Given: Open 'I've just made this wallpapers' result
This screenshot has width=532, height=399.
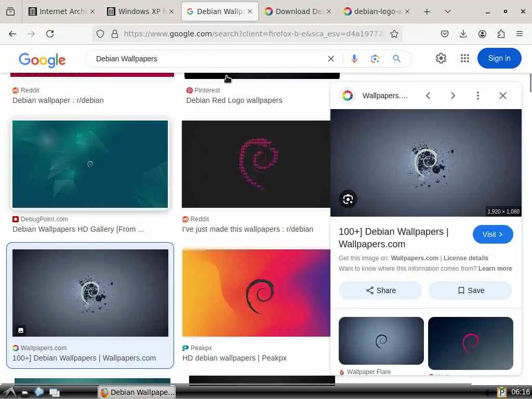Looking at the screenshot, I should (x=248, y=229).
